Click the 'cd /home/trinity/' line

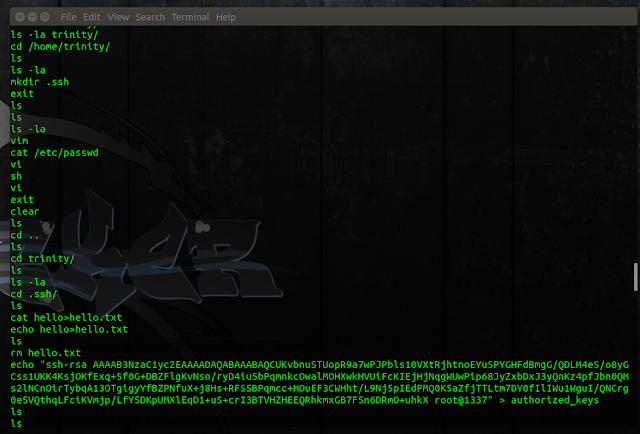click(60, 47)
